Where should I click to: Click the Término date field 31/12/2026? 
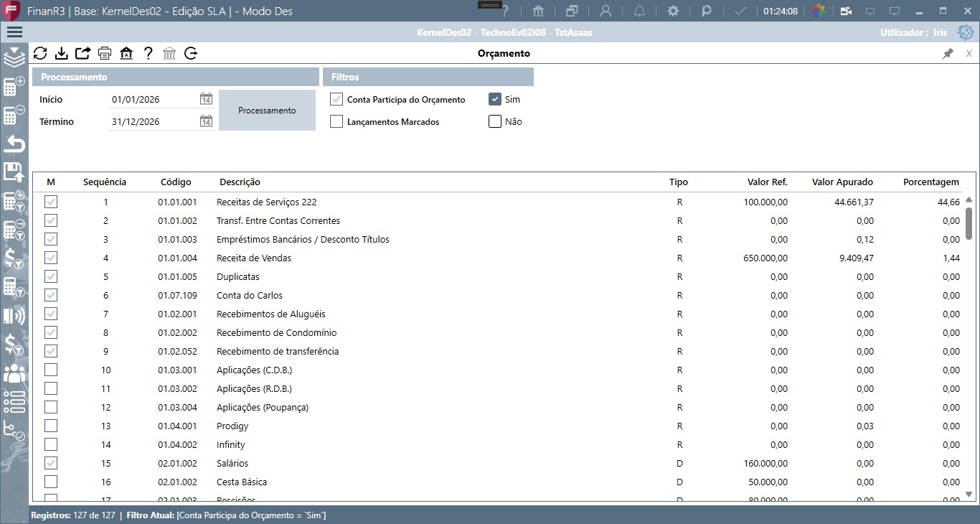(154, 122)
